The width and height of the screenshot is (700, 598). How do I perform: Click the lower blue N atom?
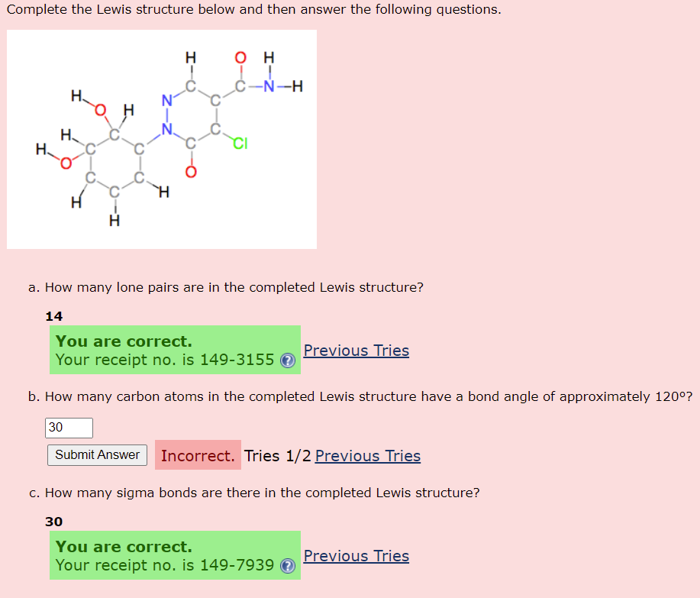[166, 130]
